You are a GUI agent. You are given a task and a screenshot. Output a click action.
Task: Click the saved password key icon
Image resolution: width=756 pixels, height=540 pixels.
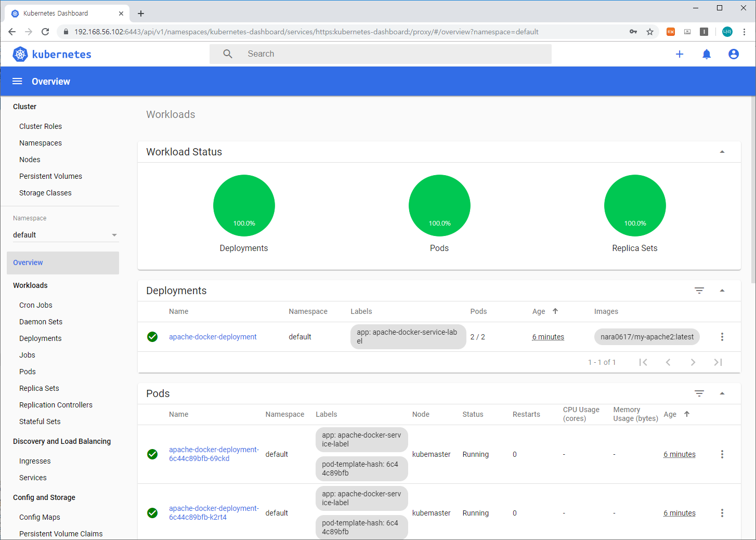(x=633, y=32)
